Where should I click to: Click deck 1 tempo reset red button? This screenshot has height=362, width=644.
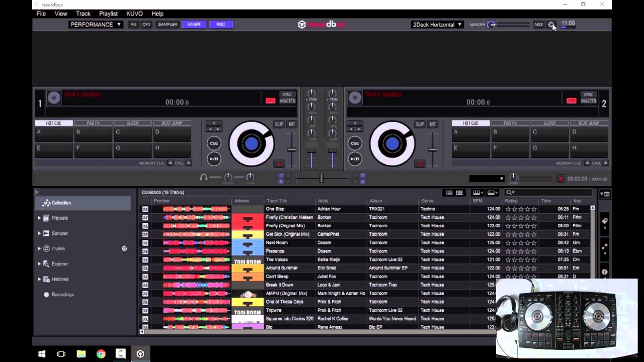[279, 163]
